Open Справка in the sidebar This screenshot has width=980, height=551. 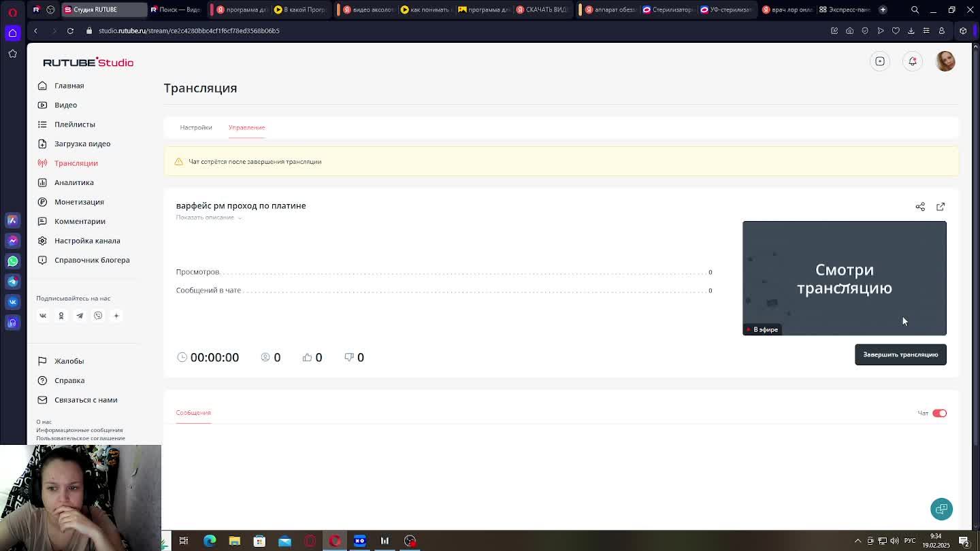click(69, 380)
